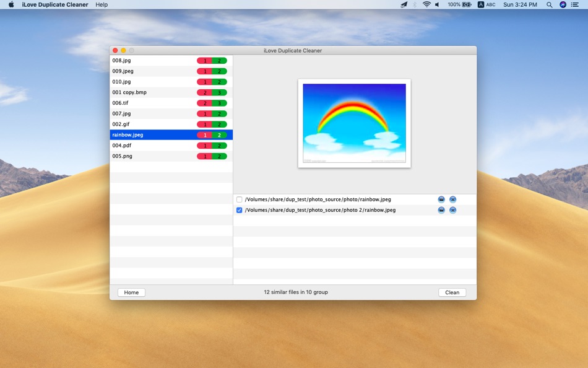This screenshot has height=368, width=588.
Task: Click the Bluetooth menu bar icon
Action: coord(415,4)
